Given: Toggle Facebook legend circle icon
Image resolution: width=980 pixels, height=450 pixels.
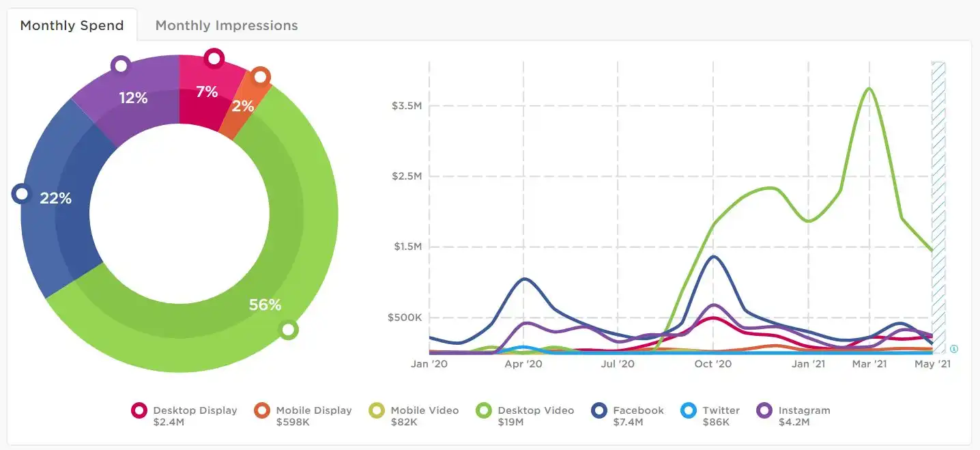Looking at the screenshot, I should [x=599, y=410].
